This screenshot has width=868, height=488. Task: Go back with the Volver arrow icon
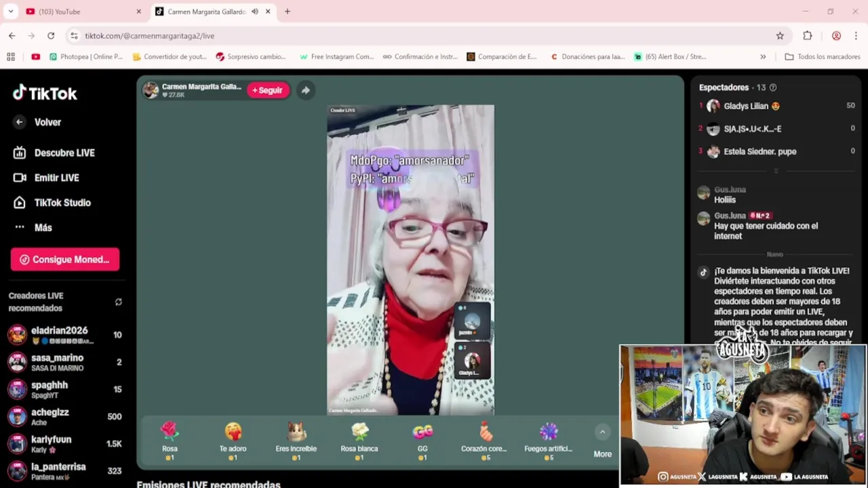(19, 122)
